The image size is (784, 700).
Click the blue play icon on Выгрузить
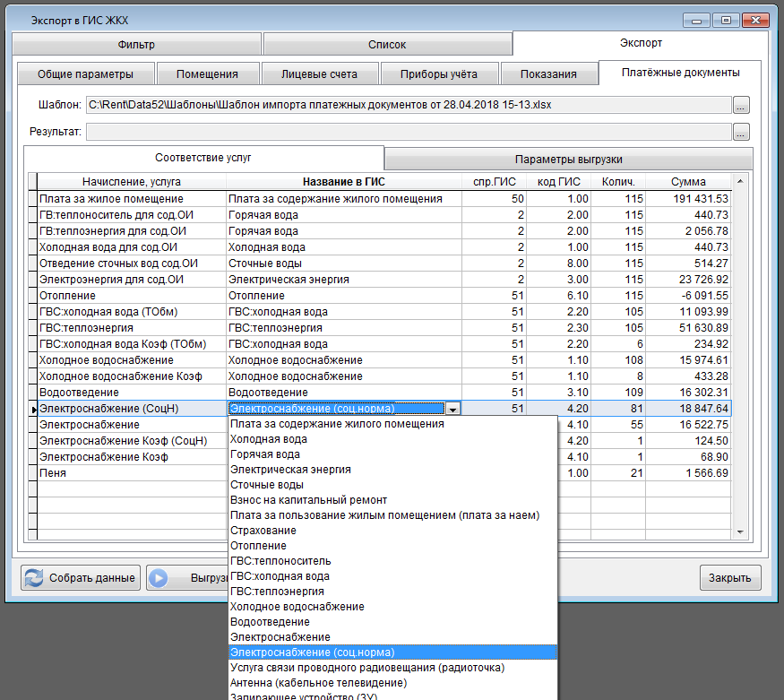point(159,578)
